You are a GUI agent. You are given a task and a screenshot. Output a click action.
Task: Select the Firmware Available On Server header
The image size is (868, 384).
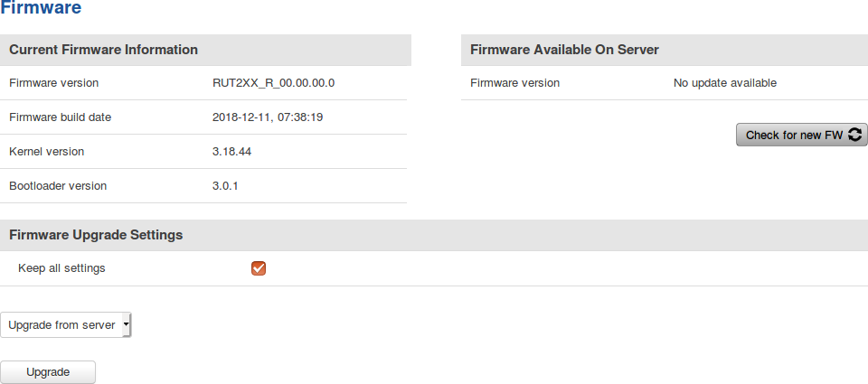[x=564, y=50]
